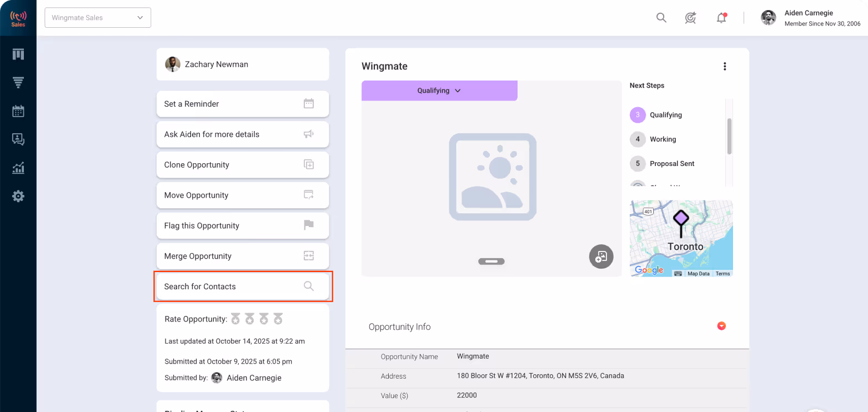Click Member Since Nov 30, 2006 text

click(x=822, y=24)
